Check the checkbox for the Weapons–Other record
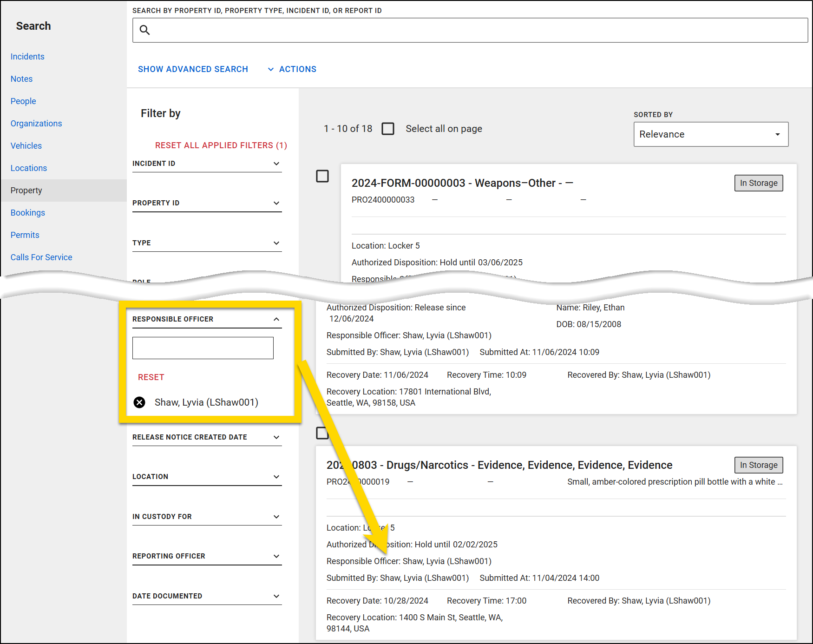 (322, 176)
